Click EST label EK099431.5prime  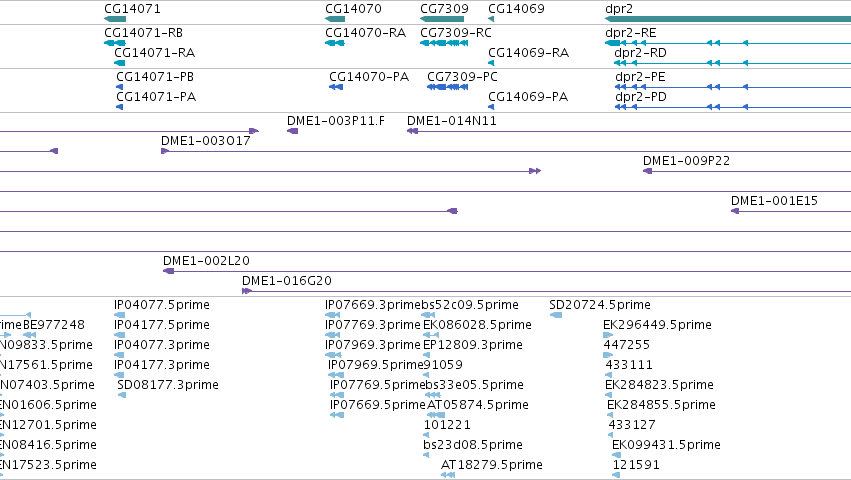tap(666, 445)
